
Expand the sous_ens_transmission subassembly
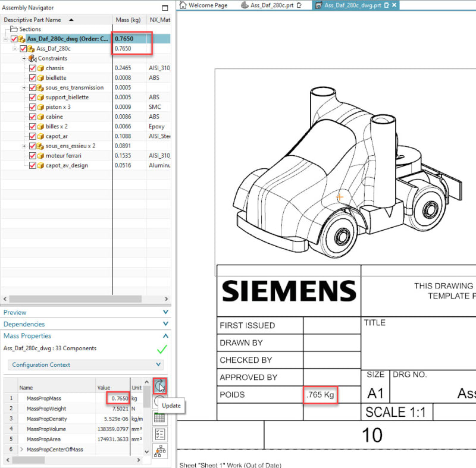tap(24, 87)
